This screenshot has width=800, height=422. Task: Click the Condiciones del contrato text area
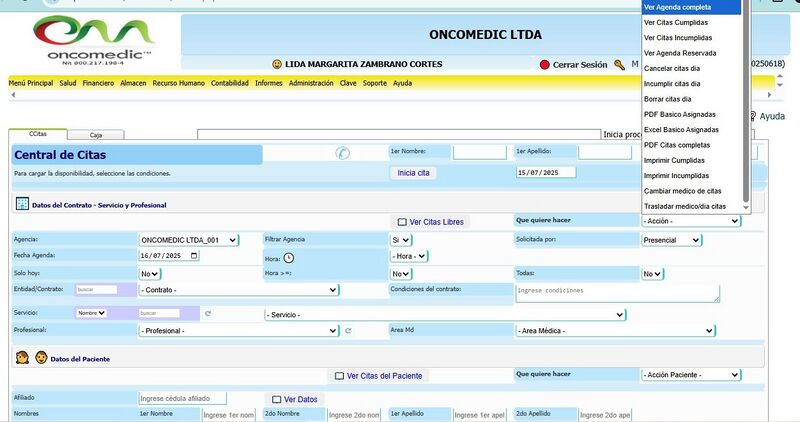[617, 293]
